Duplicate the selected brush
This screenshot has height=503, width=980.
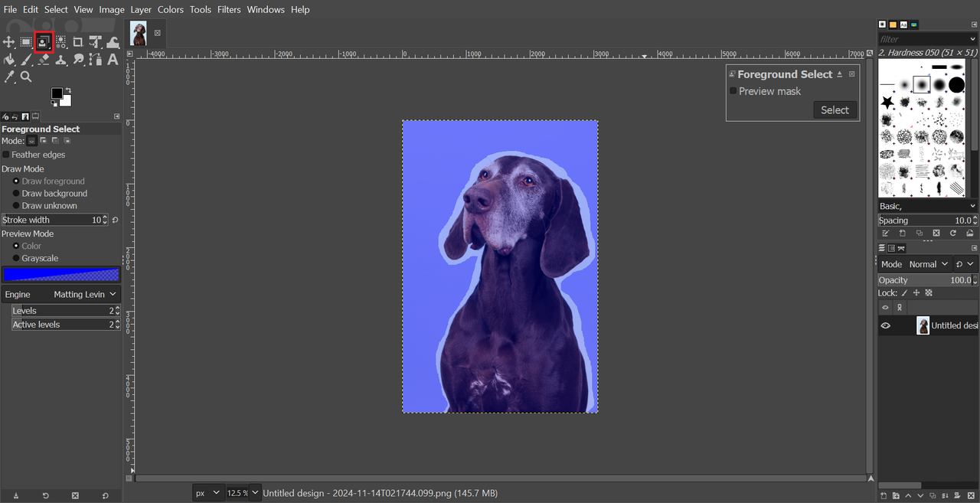click(919, 234)
